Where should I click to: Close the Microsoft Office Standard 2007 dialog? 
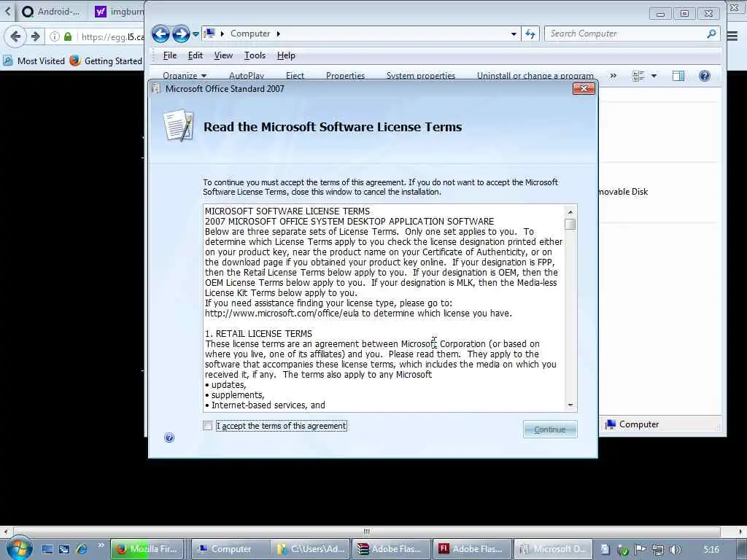click(x=584, y=88)
